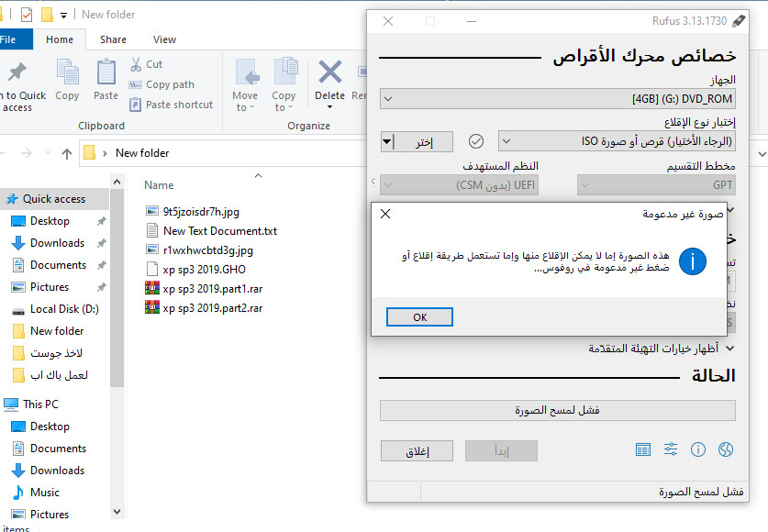Select This PC in navigation pane

pyautogui.click(x=40, y=405)
